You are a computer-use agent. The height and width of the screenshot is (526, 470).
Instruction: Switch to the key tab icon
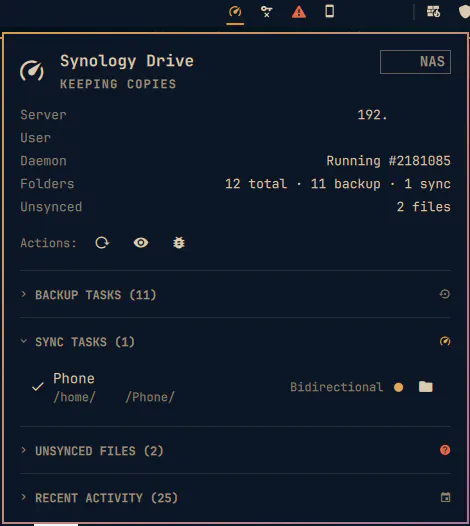[x=266, y=12]
